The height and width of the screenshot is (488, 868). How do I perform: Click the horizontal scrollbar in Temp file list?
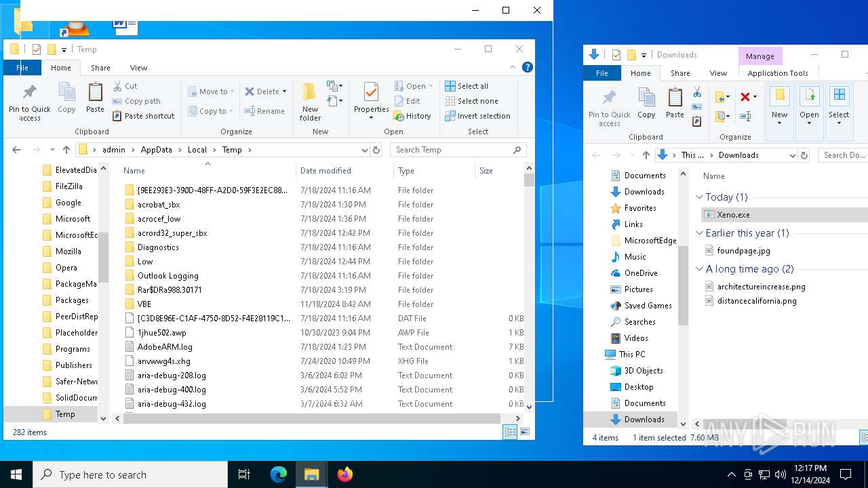[312, 418]
